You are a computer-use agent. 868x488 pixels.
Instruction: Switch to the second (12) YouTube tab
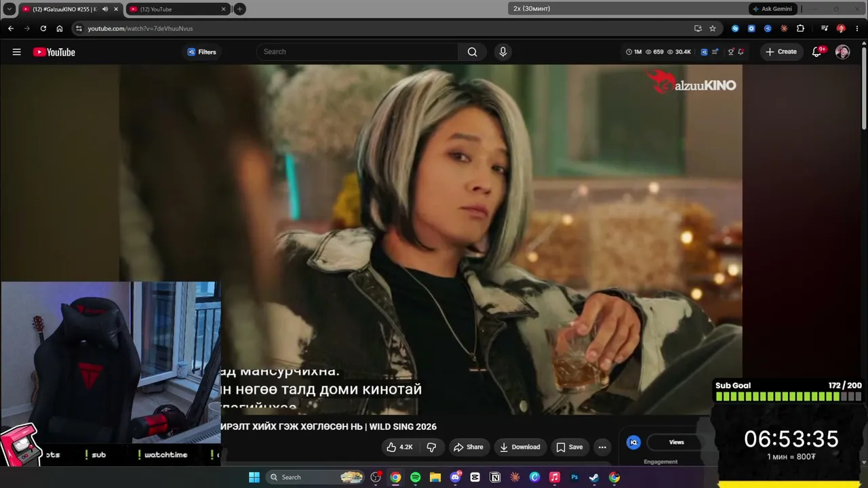[x=178, y=9]
